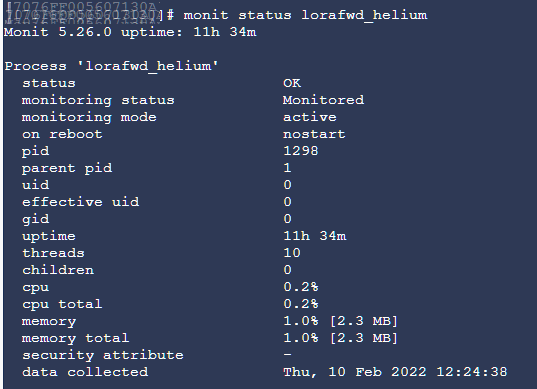
Task: Select the pid number 1298
Action: click(301, 151)
